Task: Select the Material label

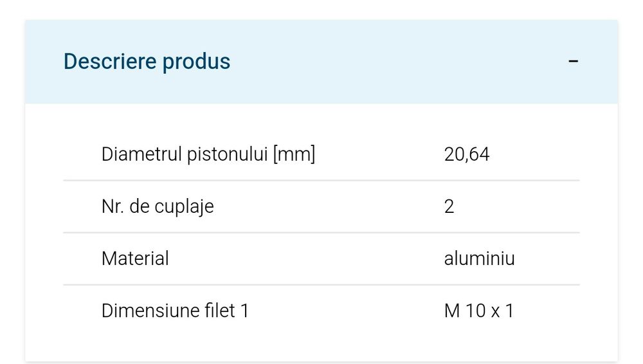Action: click(135, 259)
